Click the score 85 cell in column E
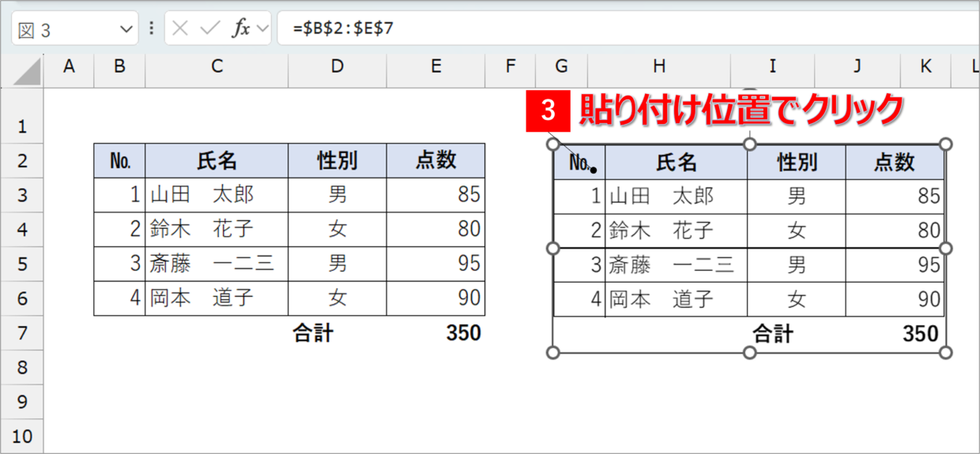The height and width of the screenshot is (454, 980). (x=435, y=195)
